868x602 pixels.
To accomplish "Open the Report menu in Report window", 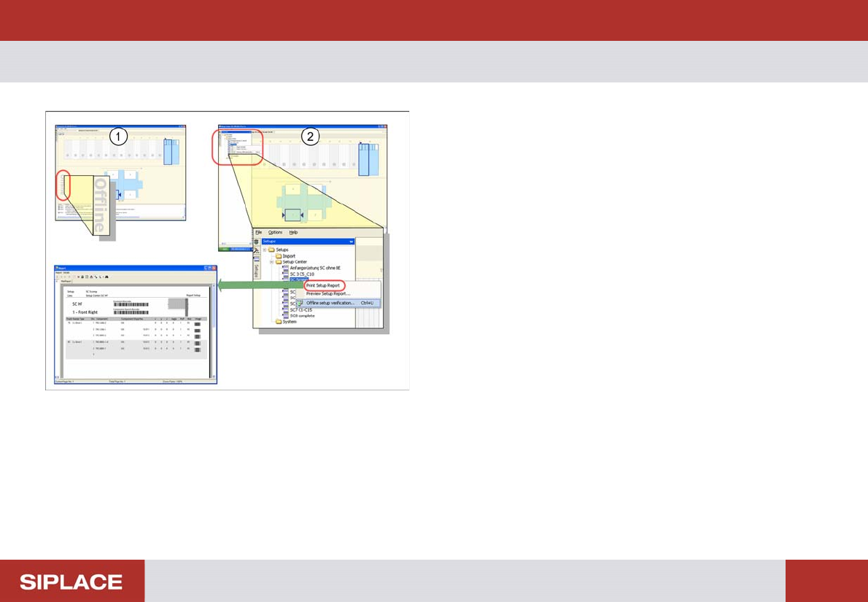I will pyautogui.click(x=58, y=272).
